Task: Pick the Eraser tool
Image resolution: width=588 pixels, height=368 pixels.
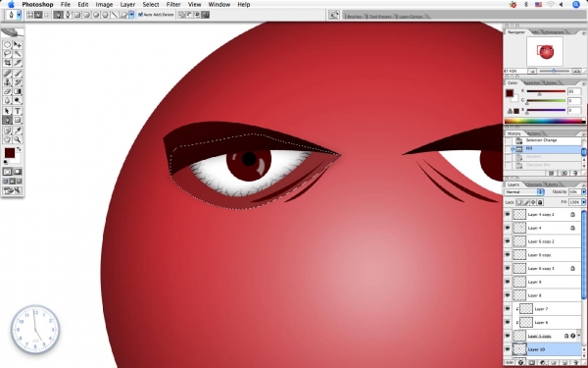Action: click(x=7, y=91)
